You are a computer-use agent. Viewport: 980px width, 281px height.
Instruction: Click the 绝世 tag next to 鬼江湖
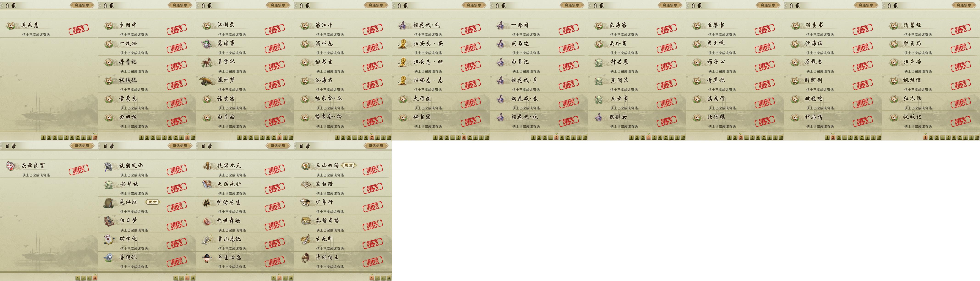click(x=153, y=202)
